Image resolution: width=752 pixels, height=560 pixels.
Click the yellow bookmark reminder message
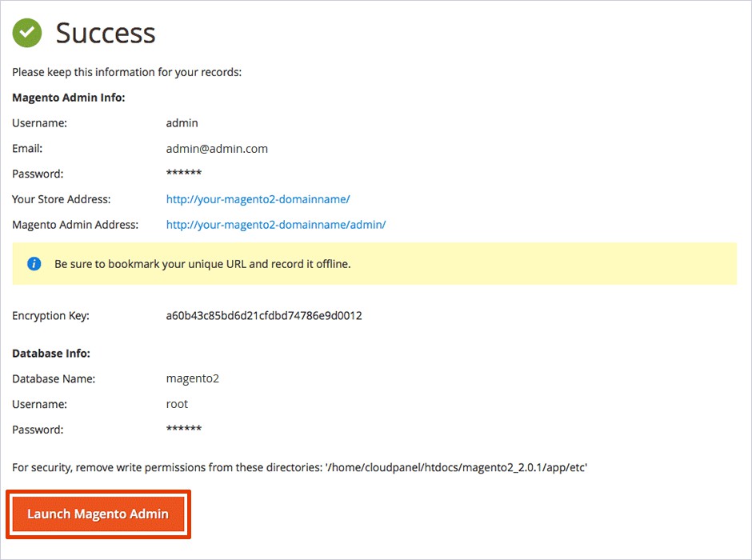tap(202, 264)
